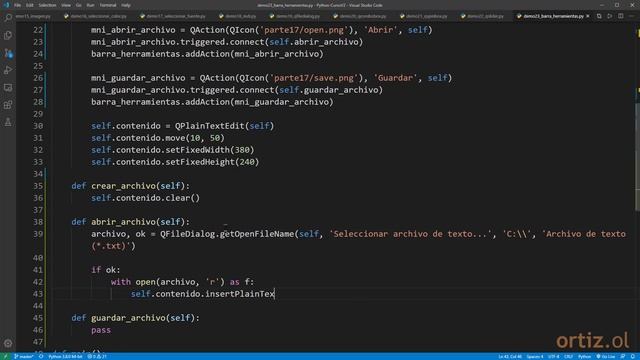Screen dimensions: 640x360
Task: Click 'getOpenFileName' on line 39
Action: coord(257,234)
